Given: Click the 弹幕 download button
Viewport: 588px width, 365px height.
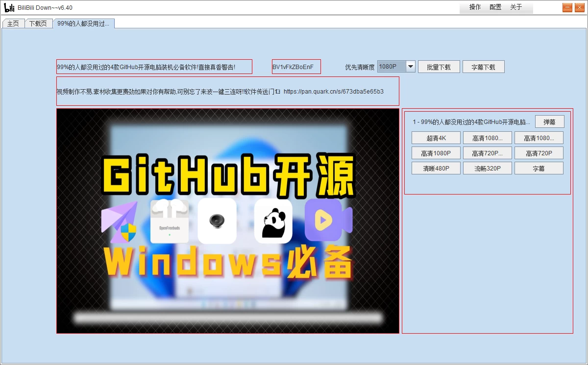Looking at the screenshot, I should (549, 121).
